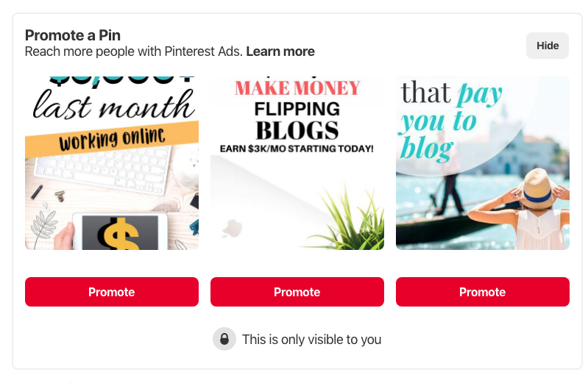Click the green plant in flipping blogs pin
This screenshot has height=383, width=588.
tap(350, 218)
